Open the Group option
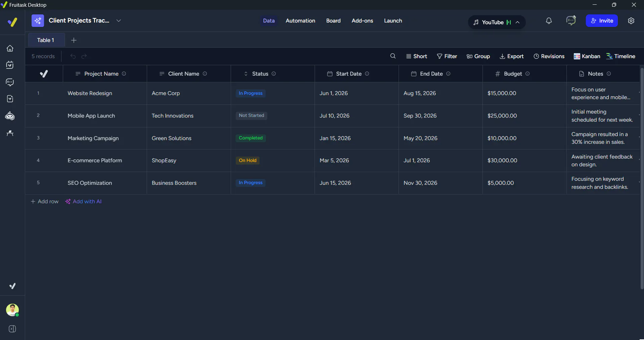644x340 pixels. coord(478,56)
